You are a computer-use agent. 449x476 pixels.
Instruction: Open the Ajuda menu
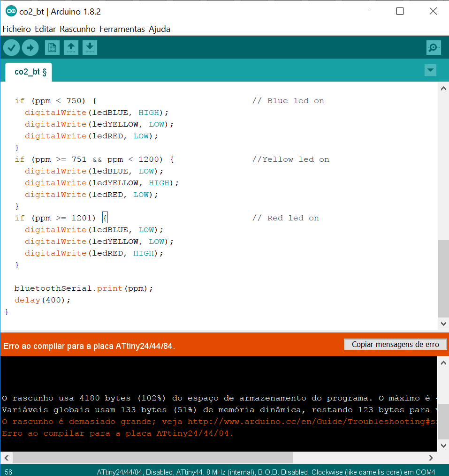point(160,29)
